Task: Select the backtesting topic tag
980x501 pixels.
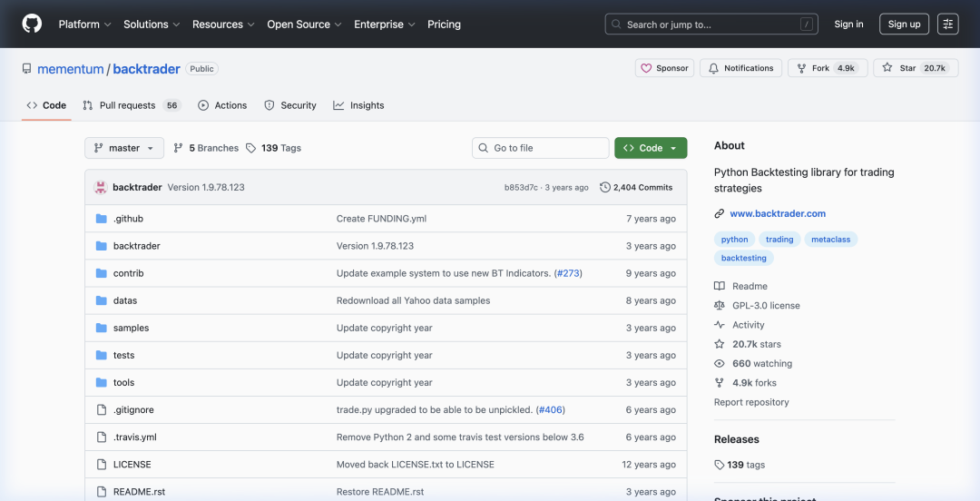Action: 744,258
